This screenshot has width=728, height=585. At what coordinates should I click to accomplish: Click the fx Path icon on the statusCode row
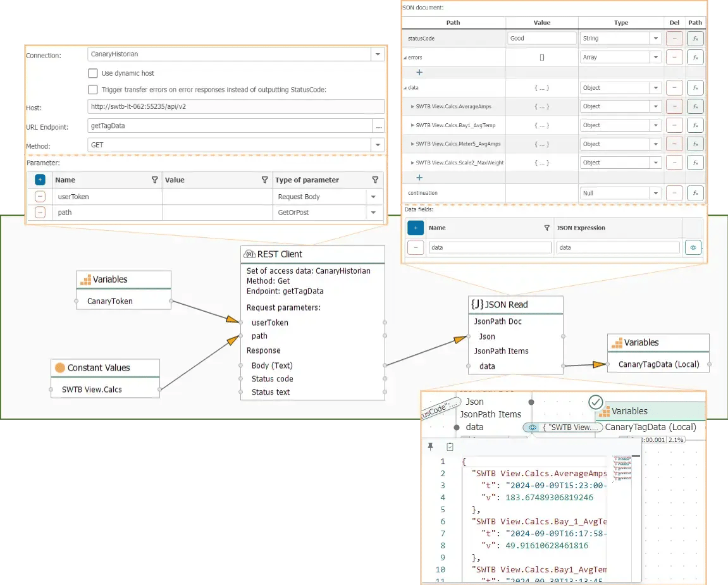(x=694, y=38)
